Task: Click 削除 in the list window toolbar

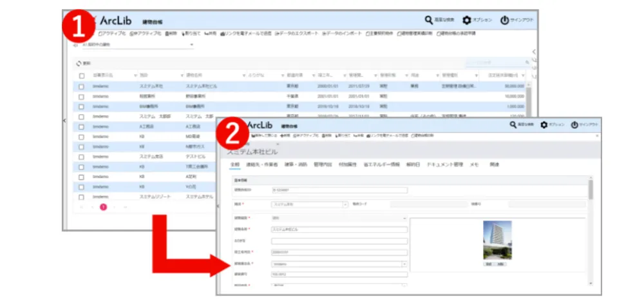Action: tap(171, 34)
